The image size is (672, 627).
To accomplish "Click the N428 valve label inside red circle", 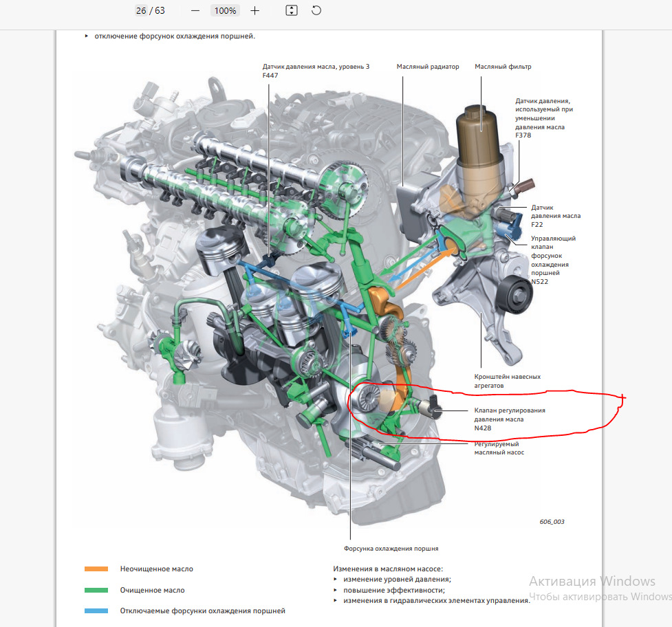I will click(509, 419).
